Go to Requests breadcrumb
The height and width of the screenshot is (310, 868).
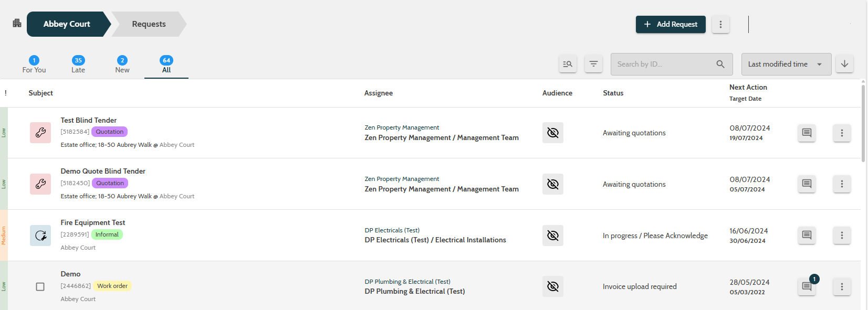click(x=149, y=24)
